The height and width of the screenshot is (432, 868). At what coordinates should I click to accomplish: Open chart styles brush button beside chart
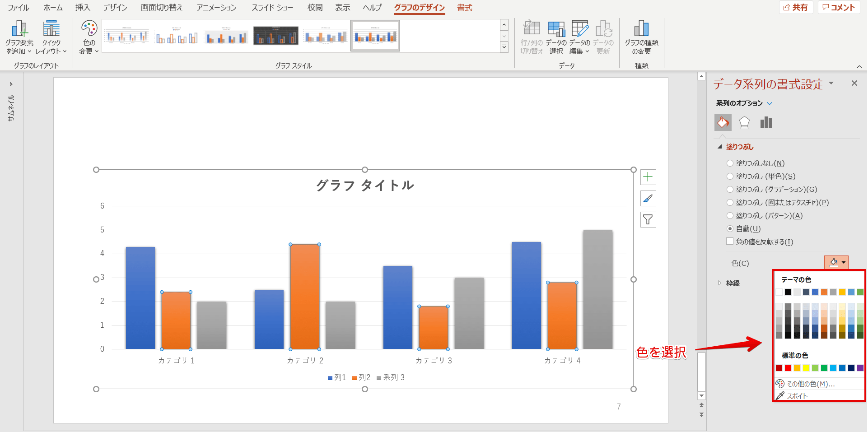[648, 198]
